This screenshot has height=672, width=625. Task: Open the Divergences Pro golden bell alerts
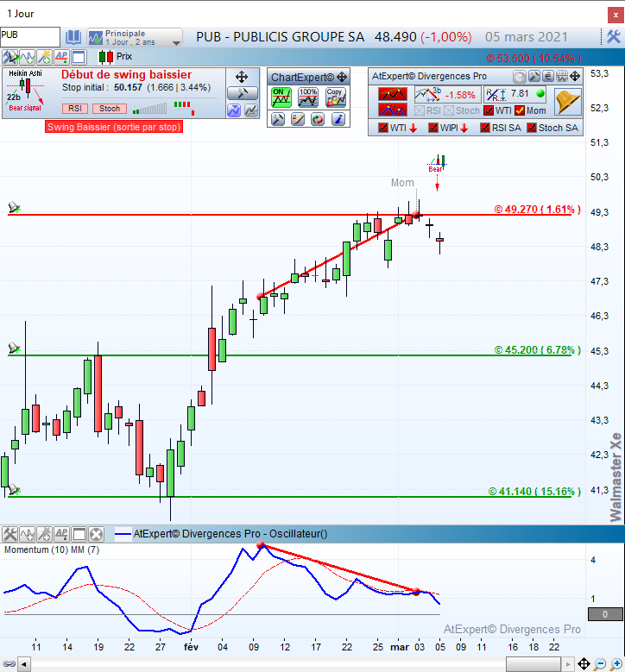567,102
